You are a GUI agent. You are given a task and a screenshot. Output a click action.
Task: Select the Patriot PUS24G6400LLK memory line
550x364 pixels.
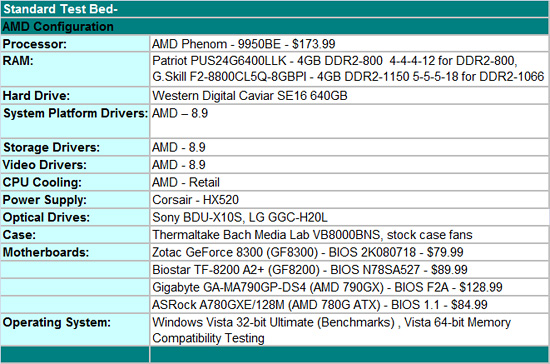coord(335,61)
